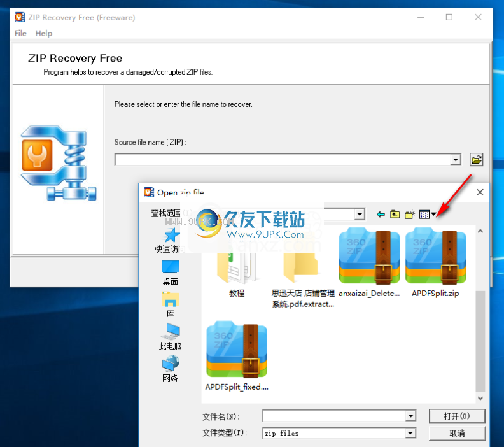Select the 桌面 desktop sidebar icon
The width and height of the screenshot is (504, 447).
pyautogui.click(x=170, y=273)
